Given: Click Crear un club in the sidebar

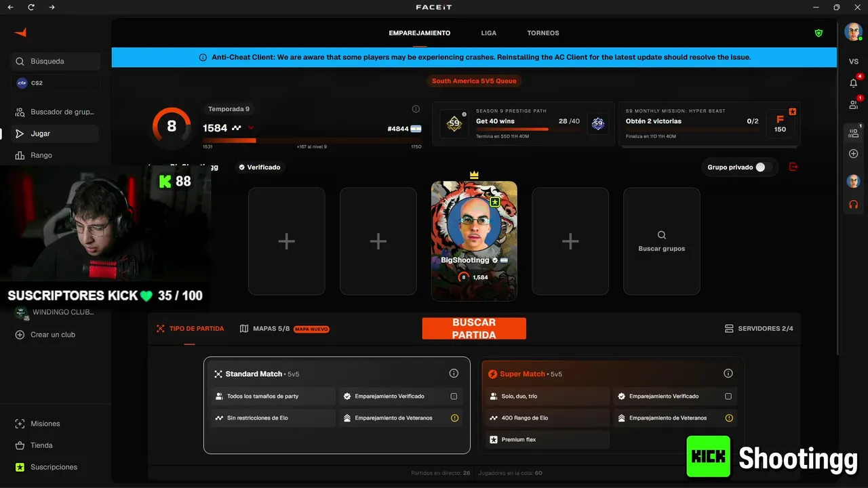Looking at the screenshot, I should point(45,335).
